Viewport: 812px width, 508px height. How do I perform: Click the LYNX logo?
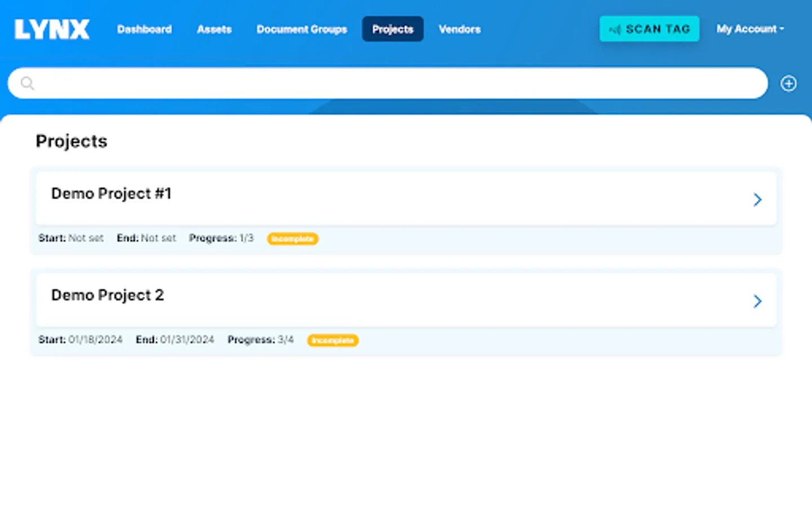pos(51,29)
